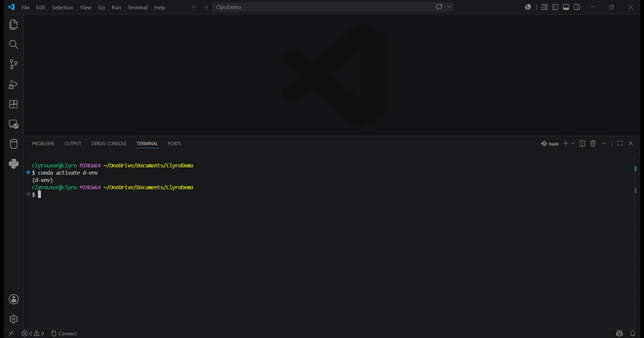
Task: Click the VS Code logo icon
Action: pos(11,7)
